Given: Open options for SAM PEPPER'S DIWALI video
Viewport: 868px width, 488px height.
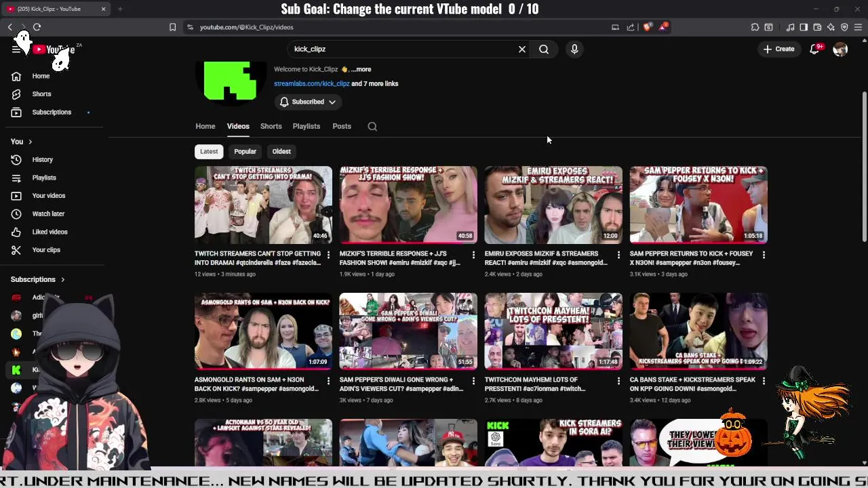Looking at the screenshot, I should click(x=473, y=381).
